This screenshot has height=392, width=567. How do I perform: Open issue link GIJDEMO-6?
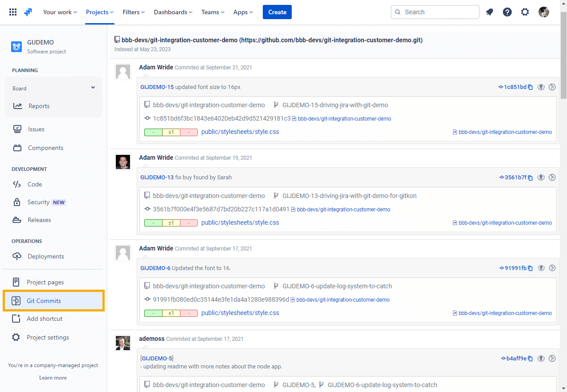[x=155, y=268]
